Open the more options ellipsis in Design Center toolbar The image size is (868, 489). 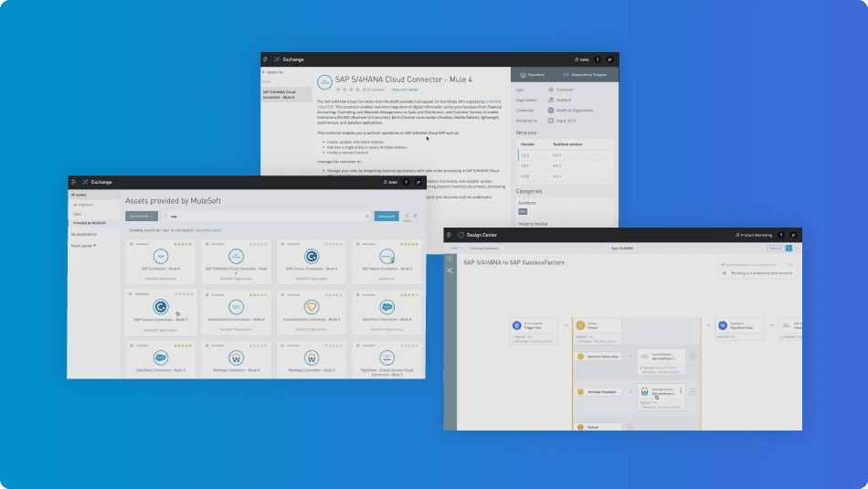tap(797, 248)
